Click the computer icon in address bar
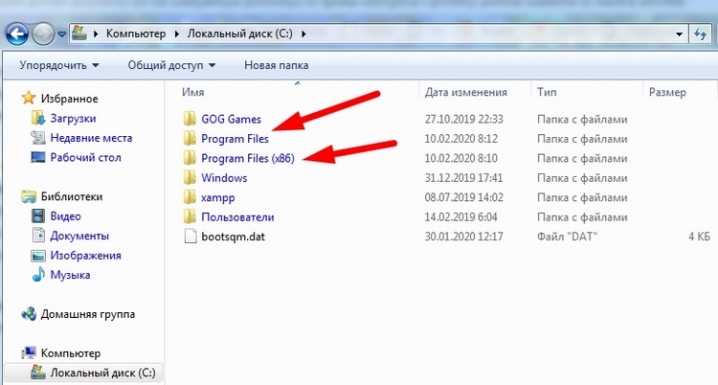The width and height of the screenshot is (718, 385). [80, 33]
